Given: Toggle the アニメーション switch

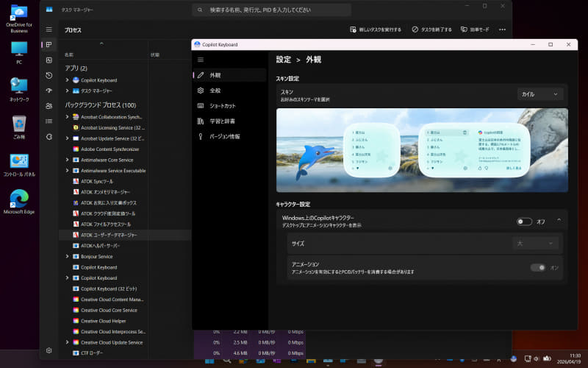Looking at the screenshot, I should 538,268.
